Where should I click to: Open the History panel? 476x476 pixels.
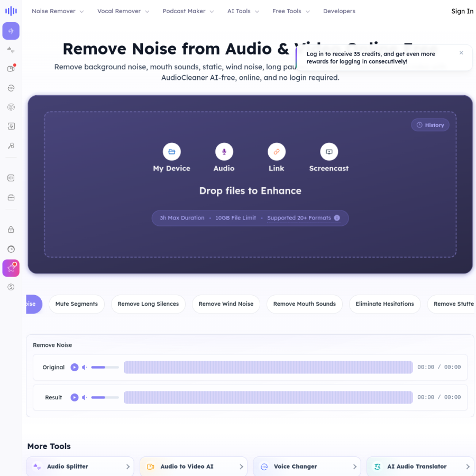click(430, 125)
